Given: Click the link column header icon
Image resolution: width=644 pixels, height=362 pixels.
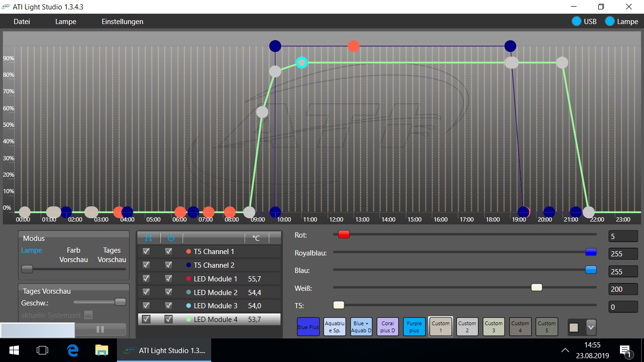Looking at the screenshot, I should tap(148, 238).
